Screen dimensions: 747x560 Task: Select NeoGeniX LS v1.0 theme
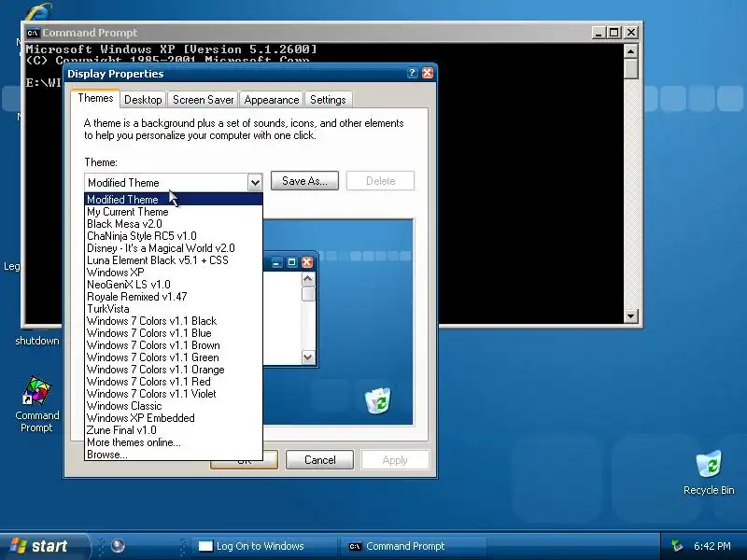point(174,285)
